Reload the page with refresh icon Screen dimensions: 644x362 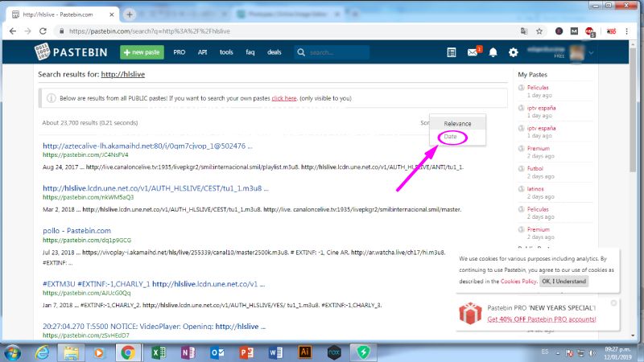click(43, 31)
